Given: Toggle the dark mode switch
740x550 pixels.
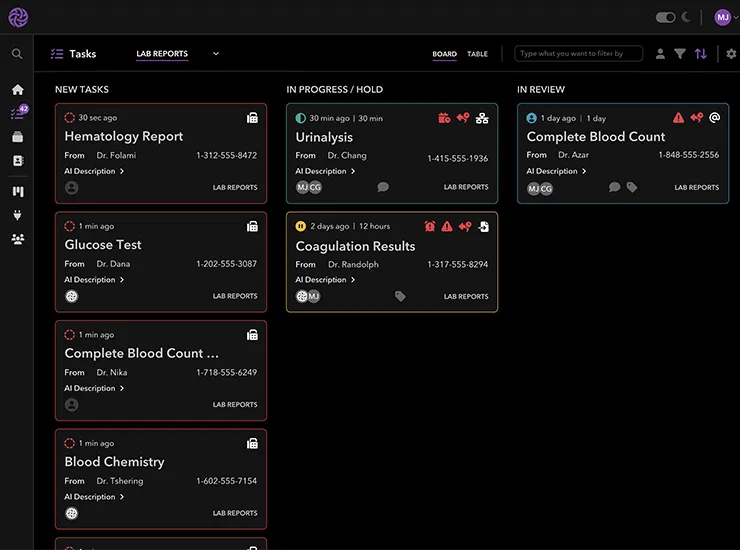Looking at the screenshot, I should point(665,17).
